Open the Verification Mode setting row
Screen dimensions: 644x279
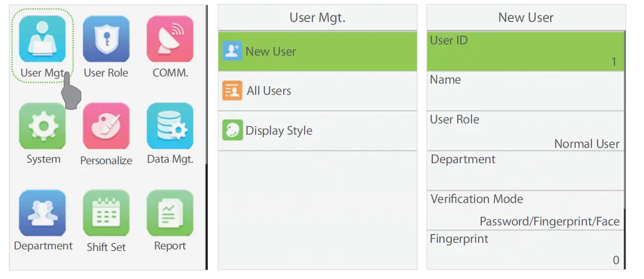coord(526,210)
